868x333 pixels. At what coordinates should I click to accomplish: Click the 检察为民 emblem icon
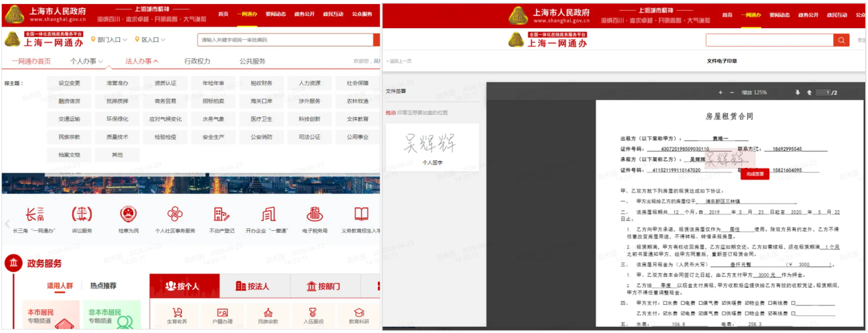click(128, 214)
